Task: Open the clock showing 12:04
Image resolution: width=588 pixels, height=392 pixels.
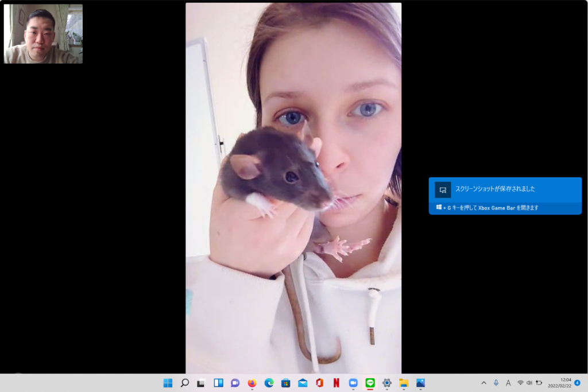Action: tap(559, 383)
